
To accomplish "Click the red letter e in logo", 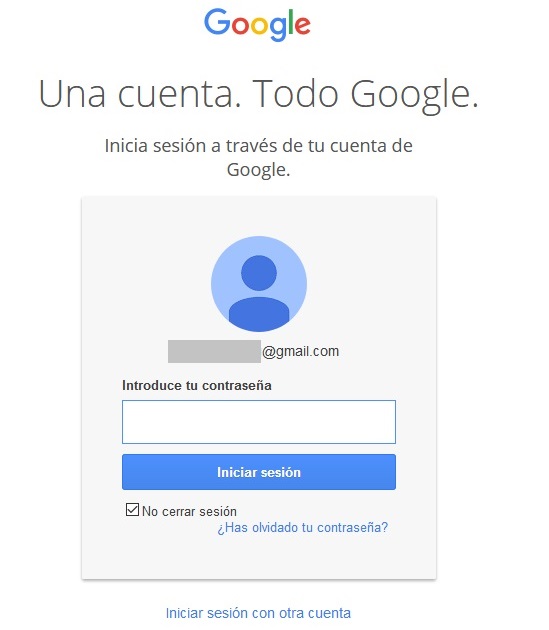I will point(303,25).
